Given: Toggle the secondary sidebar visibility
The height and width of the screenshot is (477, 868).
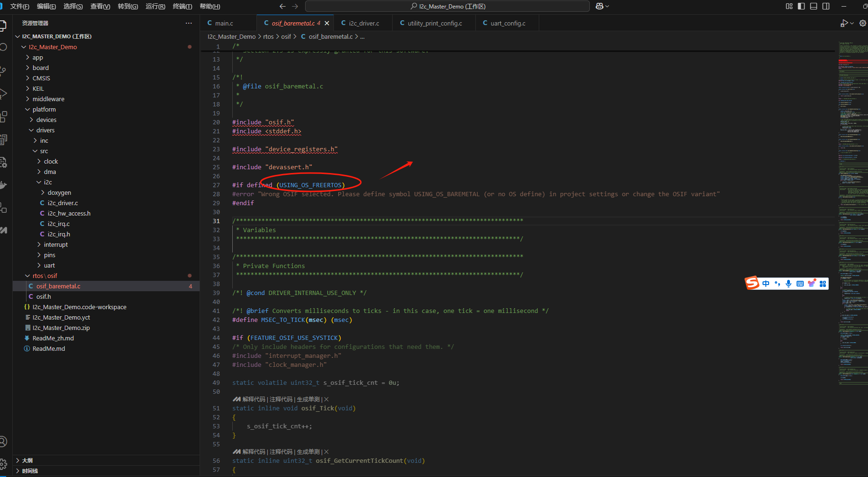Looking at the screenshot, I should tap(826, 6).
